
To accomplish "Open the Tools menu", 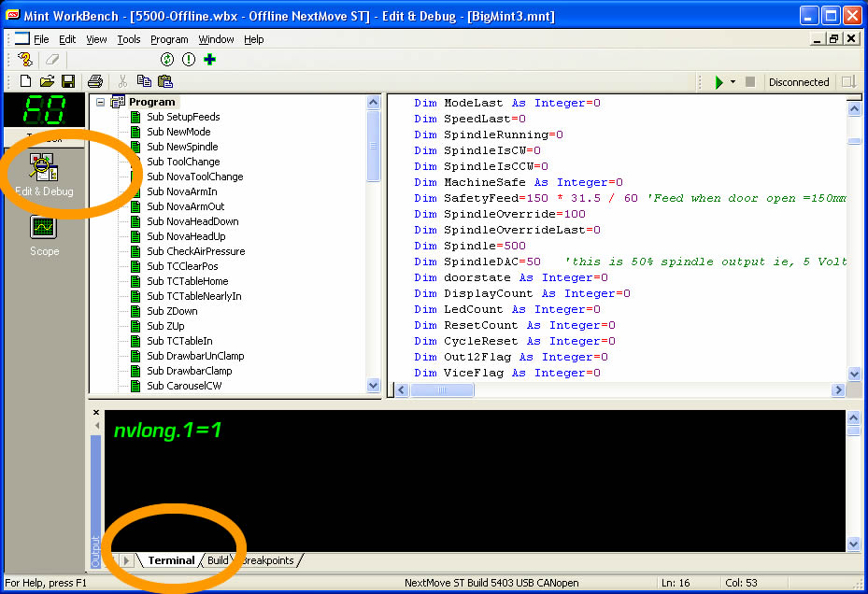I will [x=128, y=39].
